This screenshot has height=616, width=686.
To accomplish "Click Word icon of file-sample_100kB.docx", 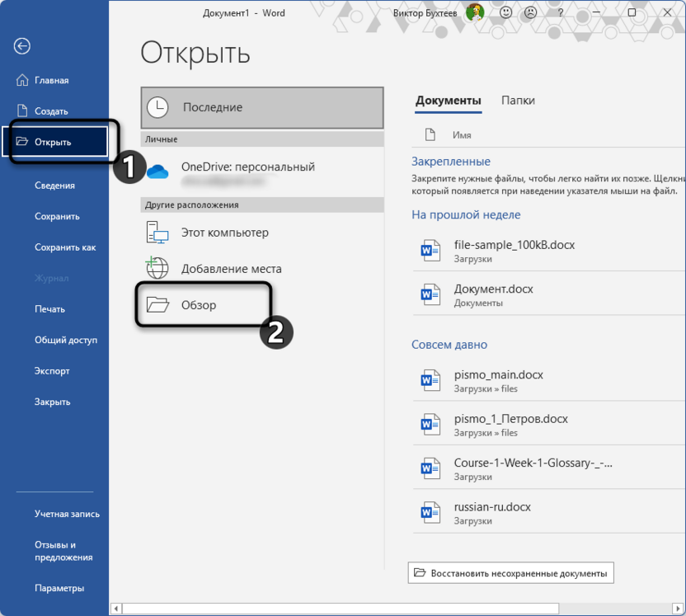I will pos(430,250).
